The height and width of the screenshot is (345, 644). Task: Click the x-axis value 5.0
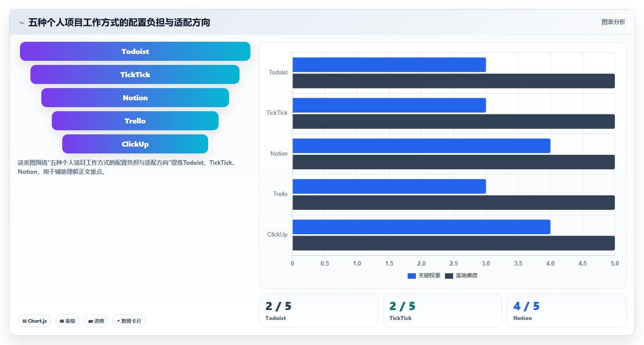615,263
